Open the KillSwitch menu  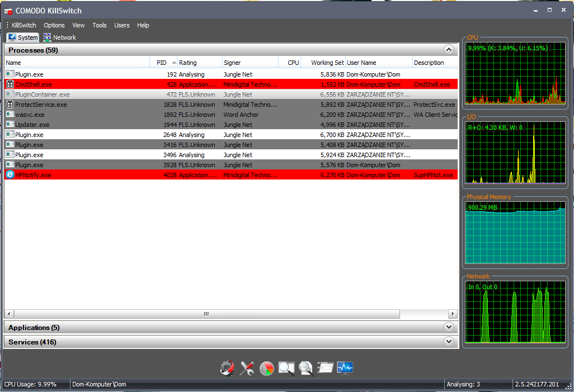24,25
